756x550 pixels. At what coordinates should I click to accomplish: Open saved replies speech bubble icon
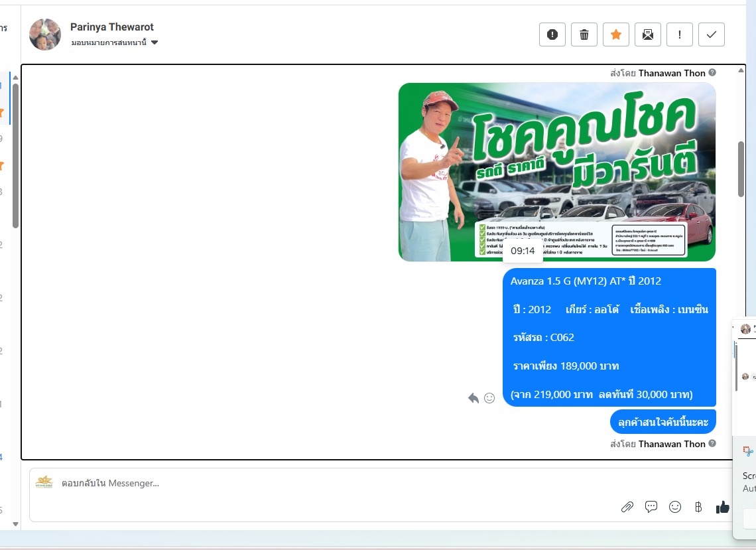(x=651, y=507)
